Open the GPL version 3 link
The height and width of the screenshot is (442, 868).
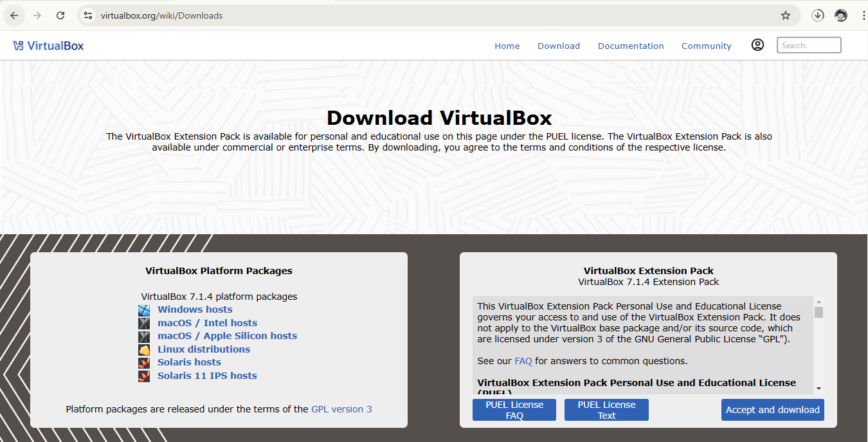pyautogui.click(x=341, y=409)
